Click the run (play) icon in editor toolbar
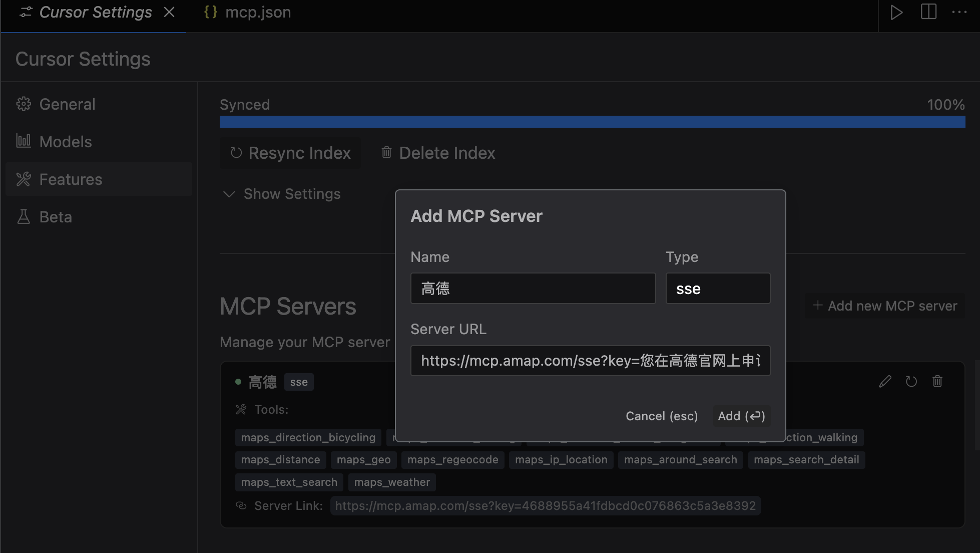Screen dimensions: 980x553 (x=896, y=13)
